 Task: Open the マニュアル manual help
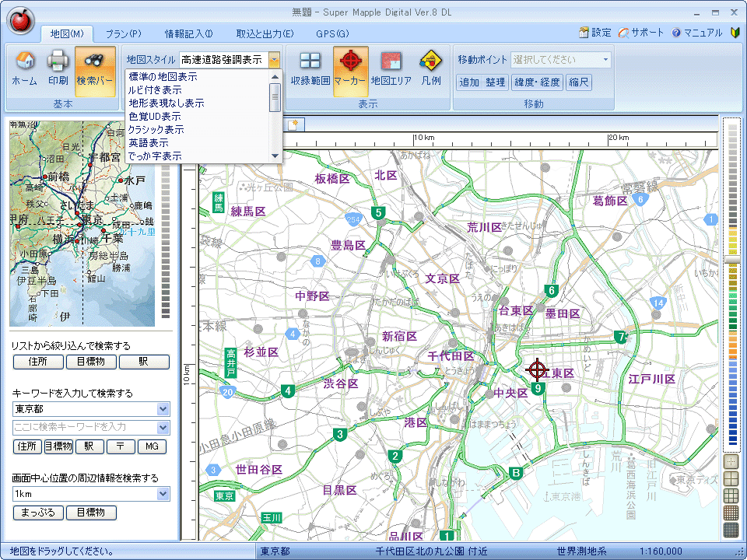click(x=697, y=33)
